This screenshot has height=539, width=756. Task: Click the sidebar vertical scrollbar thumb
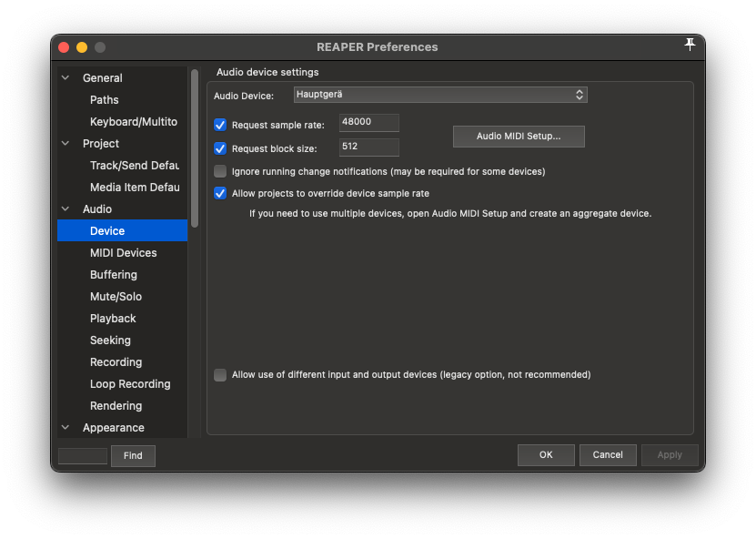point(195,148)
